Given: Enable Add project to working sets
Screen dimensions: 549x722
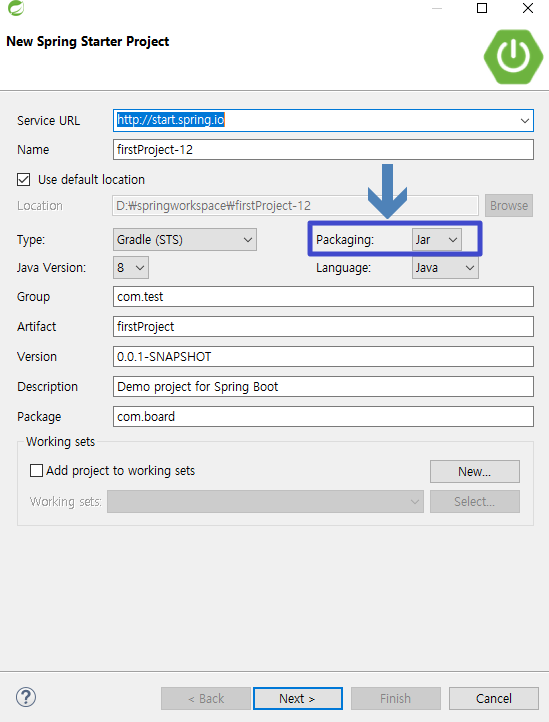Looking at the screenshot, I should click(x=36, y=471).
